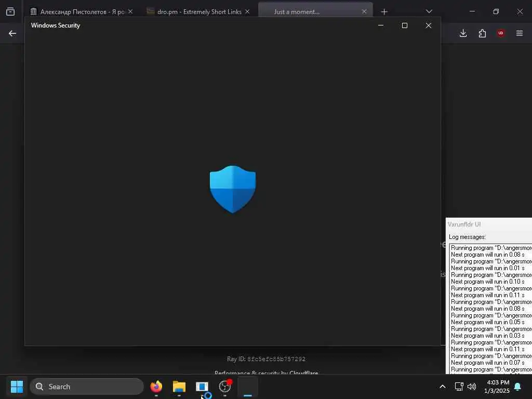532x399 pixels.
Task: Click the Vxrunfldr UI title bar
Action: pyautogui.click(x=489, y=224)
